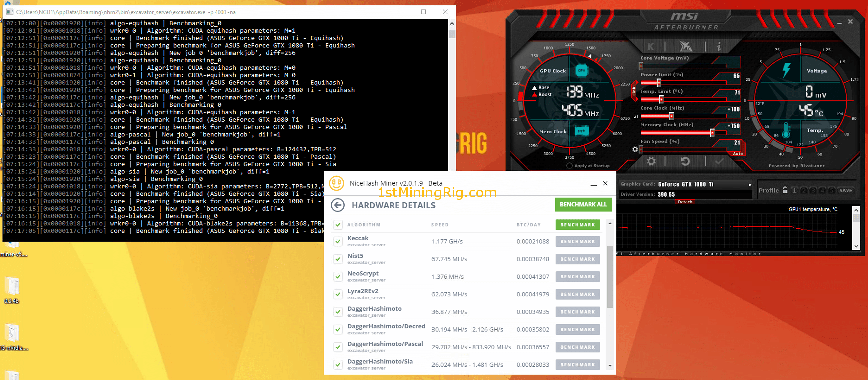Image resolution: width=868 pixels, height=380 pixels.
Task: Click the SAVE profile button
Action: tap(845, 190)
